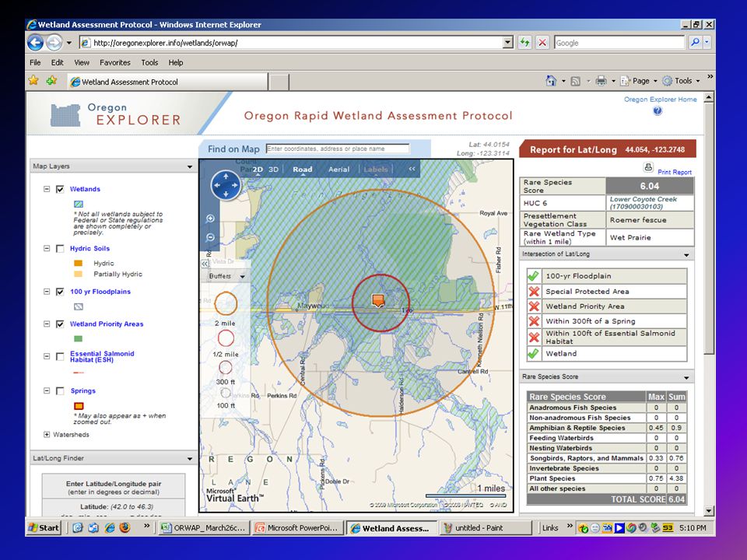
Task: Click the Print Report link
Action: (675, 172)
